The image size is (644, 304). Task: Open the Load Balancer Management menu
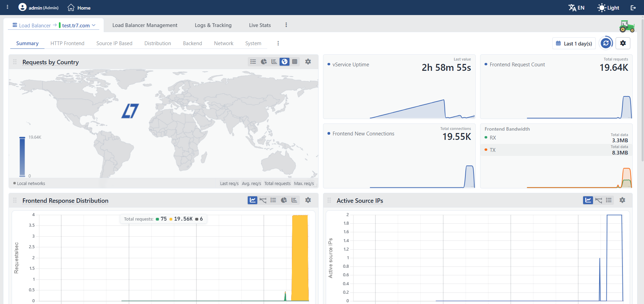(x=145, y=25)
